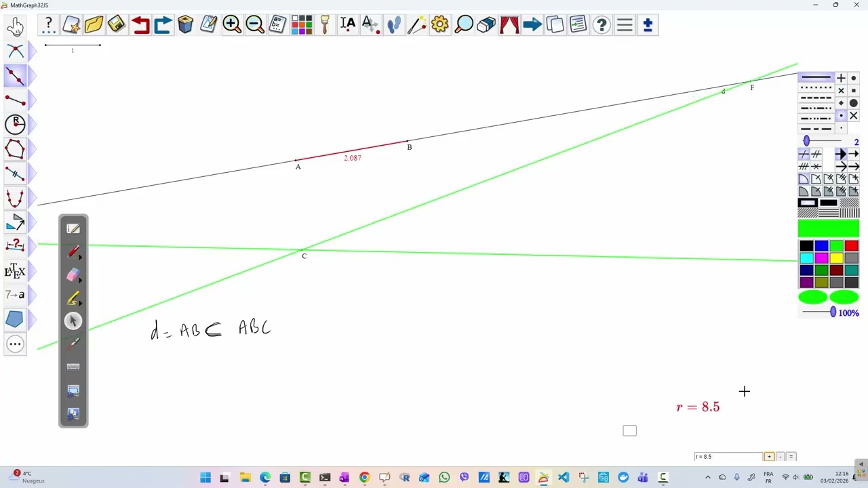This screenshot has width=868, height=488.
Task: Select the segment tool in left sidebar
Action: 15,100
